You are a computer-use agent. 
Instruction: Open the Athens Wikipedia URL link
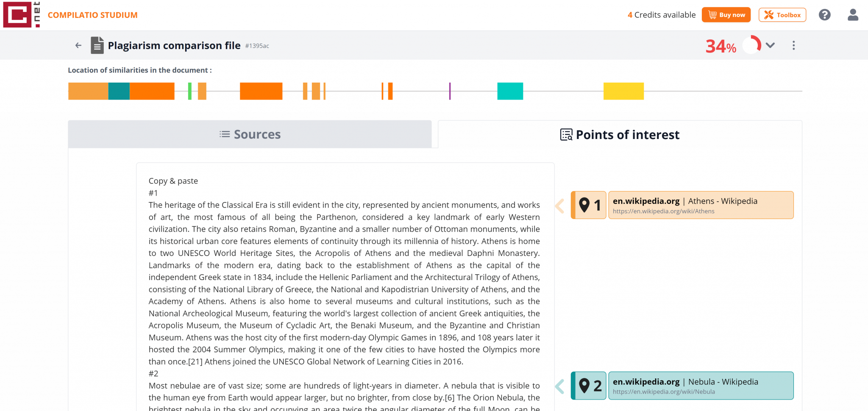663,211
